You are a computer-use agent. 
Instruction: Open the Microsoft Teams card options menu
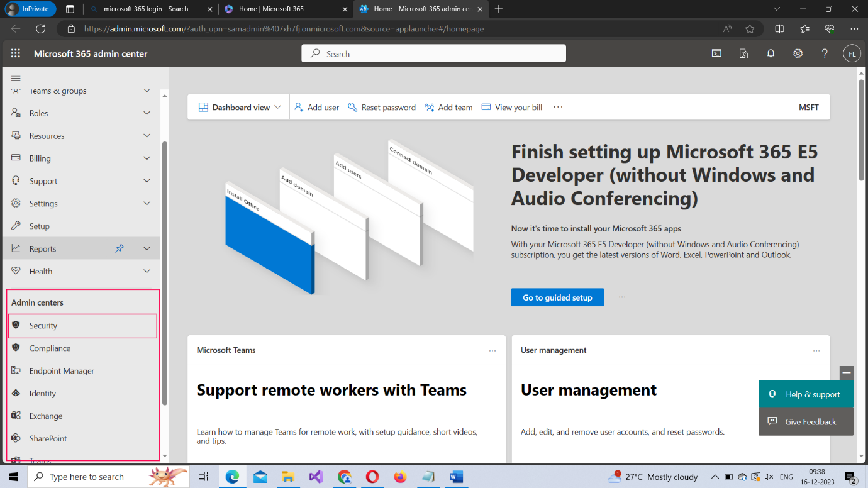coord(492,350)
